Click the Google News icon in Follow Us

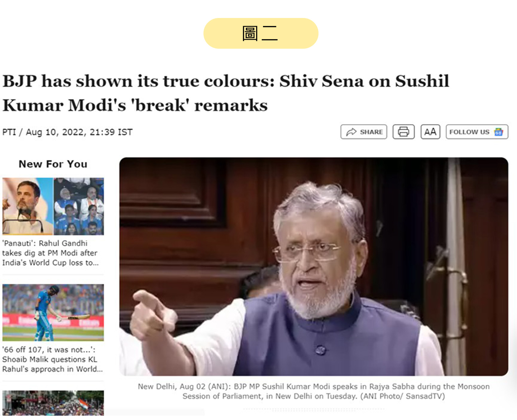[498, 132]
